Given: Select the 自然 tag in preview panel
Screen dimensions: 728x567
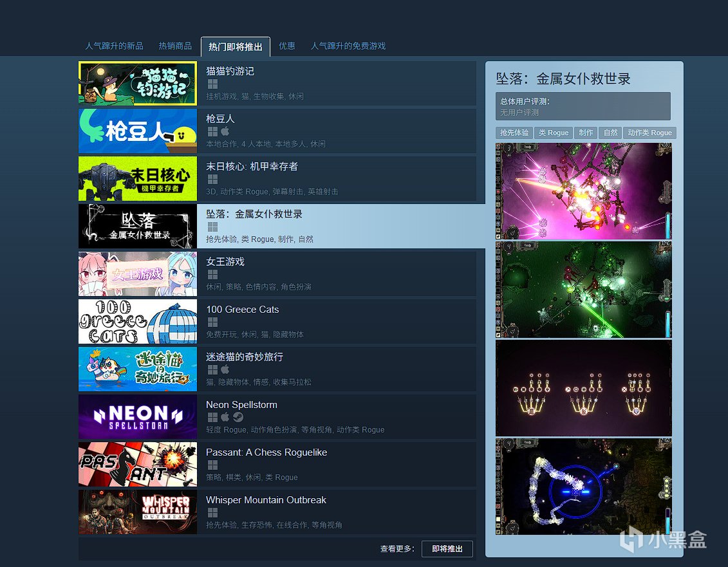Looking at the screenshot, I should click(611, 133).
